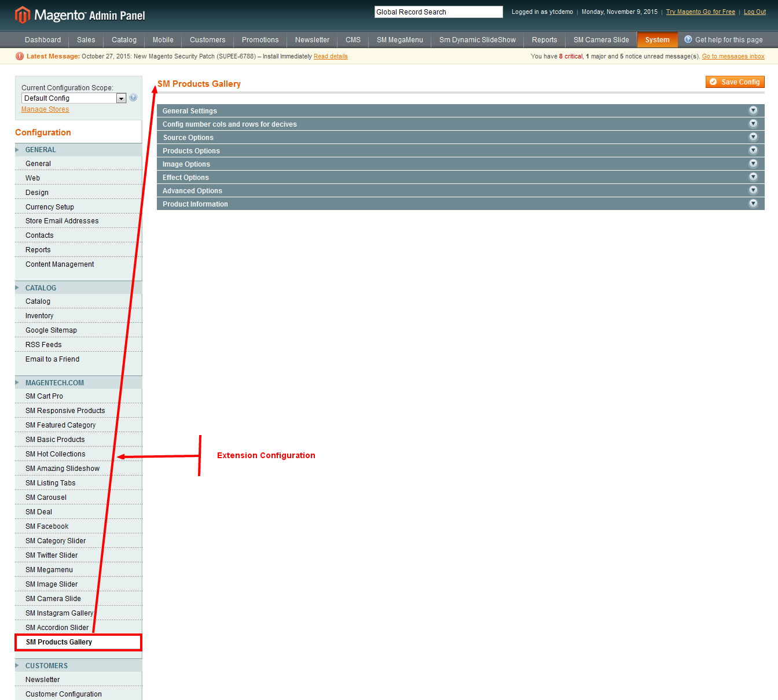The image size is (778, 700).
Task: Select Email to a Friend item
Action: pos(78,359)
